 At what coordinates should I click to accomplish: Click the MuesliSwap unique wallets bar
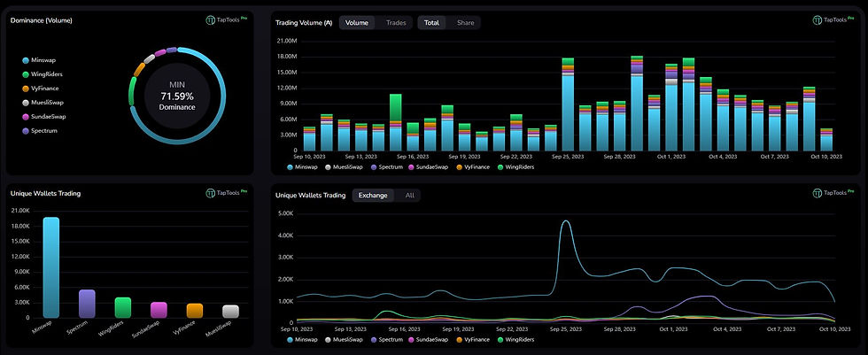[x=231, y=312]
